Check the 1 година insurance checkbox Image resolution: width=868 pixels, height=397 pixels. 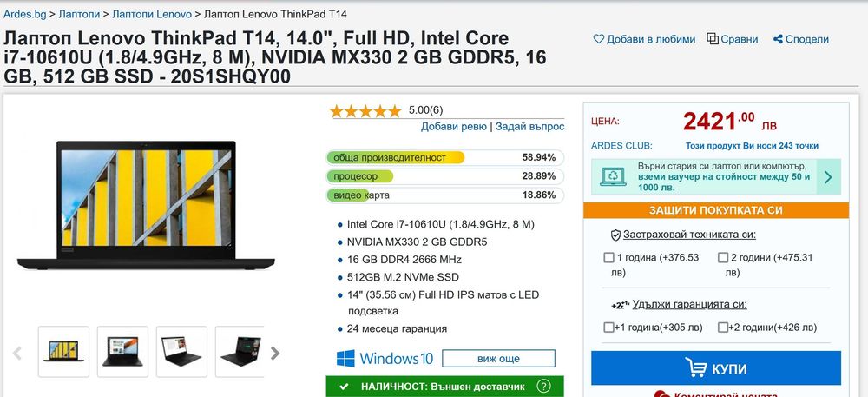(x=608, y=258)
